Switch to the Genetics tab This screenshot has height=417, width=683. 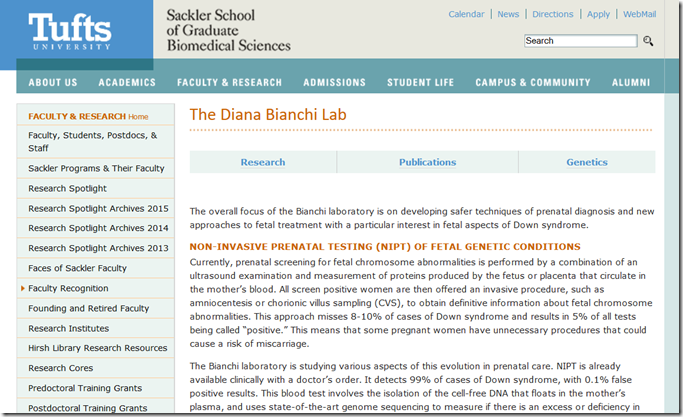pyautogui.click(x=587, y=162)
